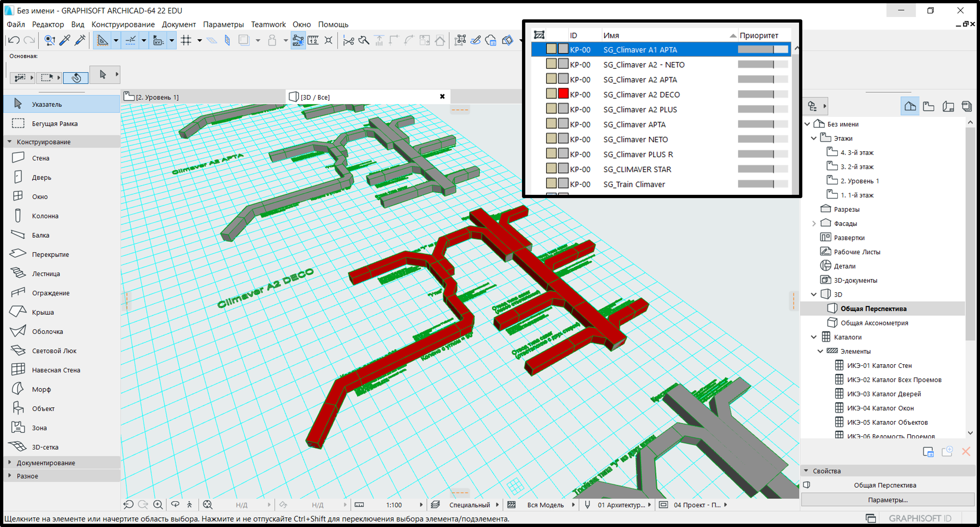Click the red swatch for SG_Climaver A2 DECO

point(563,94)
